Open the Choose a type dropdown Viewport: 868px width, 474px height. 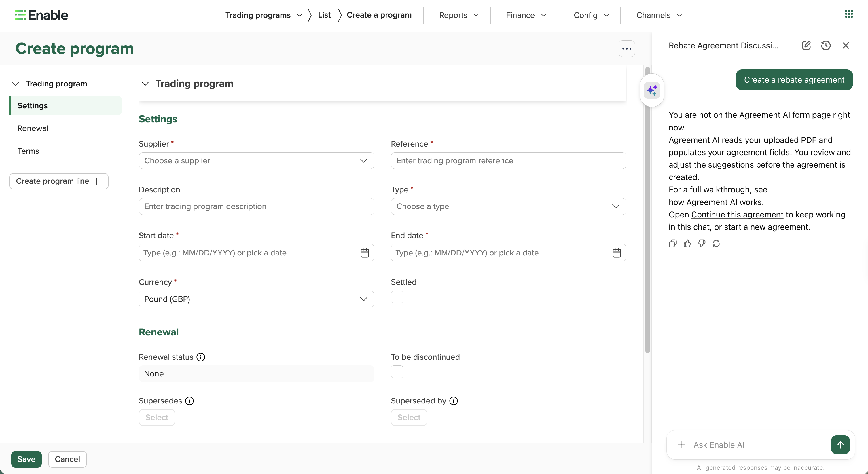click(x=508, y=206)
